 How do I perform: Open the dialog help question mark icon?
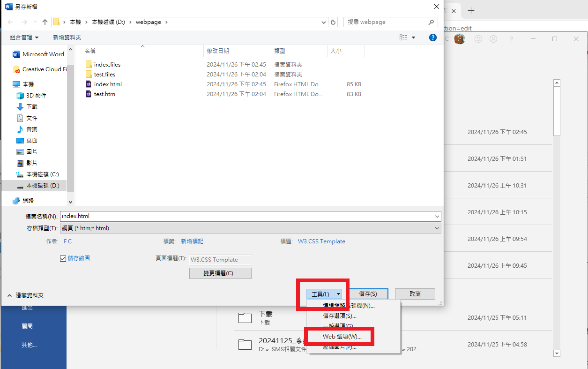tap(433, 38)
